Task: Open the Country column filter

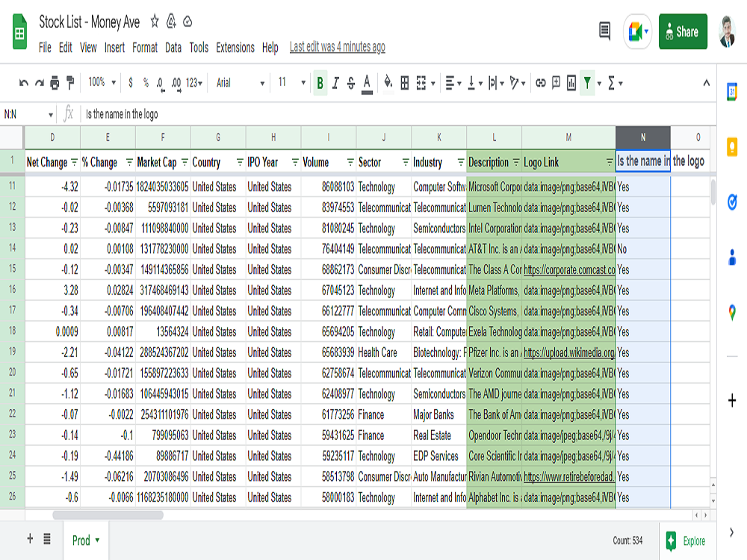Action: [240, 162]
